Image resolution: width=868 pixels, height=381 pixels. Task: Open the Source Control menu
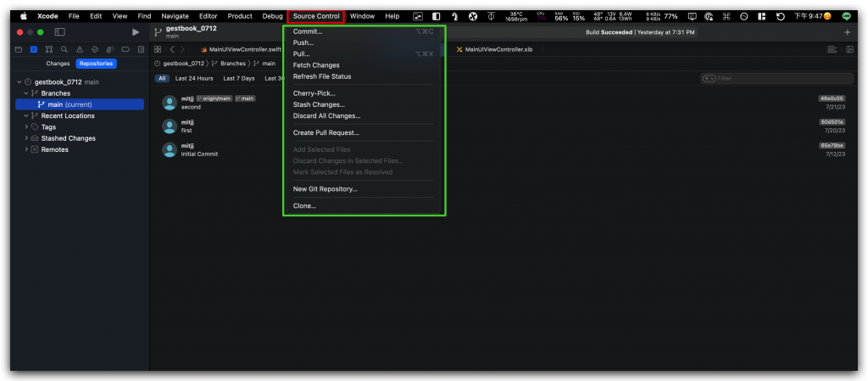tap(316, 16)
